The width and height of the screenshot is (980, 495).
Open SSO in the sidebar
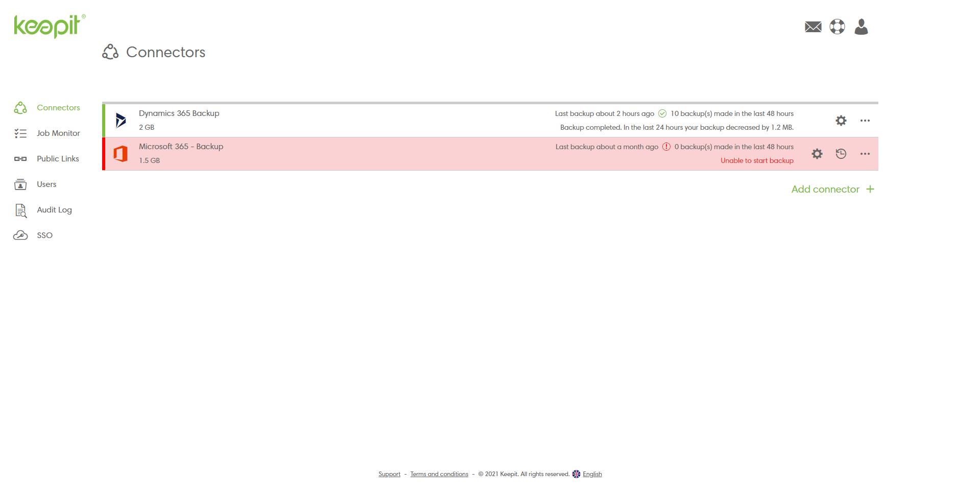coord(44,235)
